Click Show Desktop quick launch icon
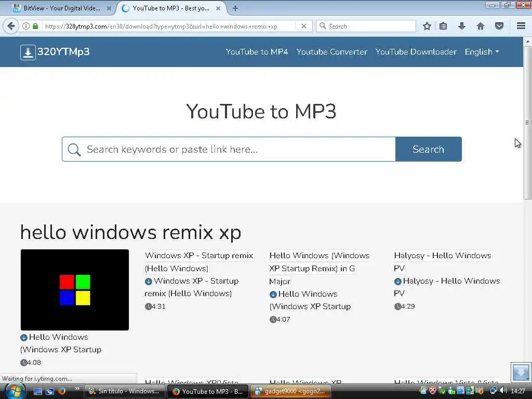The image size is (532, 399). point(37,391)
